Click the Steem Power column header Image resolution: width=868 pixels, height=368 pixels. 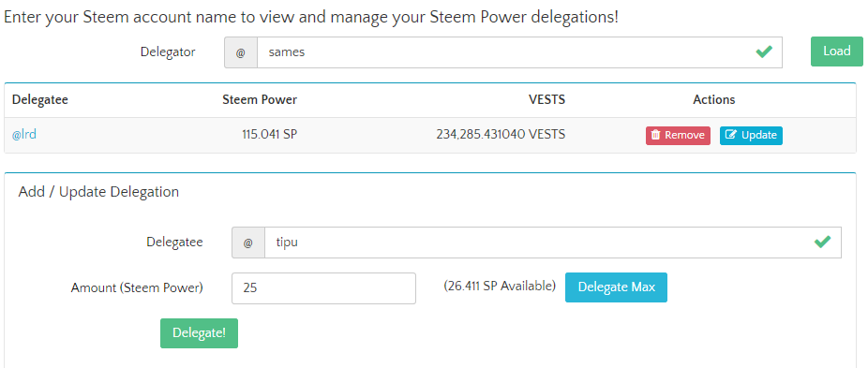(260, 100)
